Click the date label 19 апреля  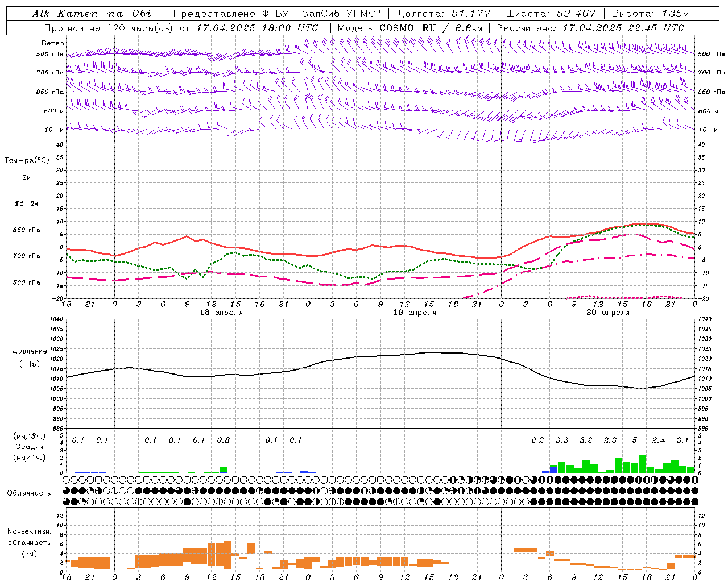point(415,313)
